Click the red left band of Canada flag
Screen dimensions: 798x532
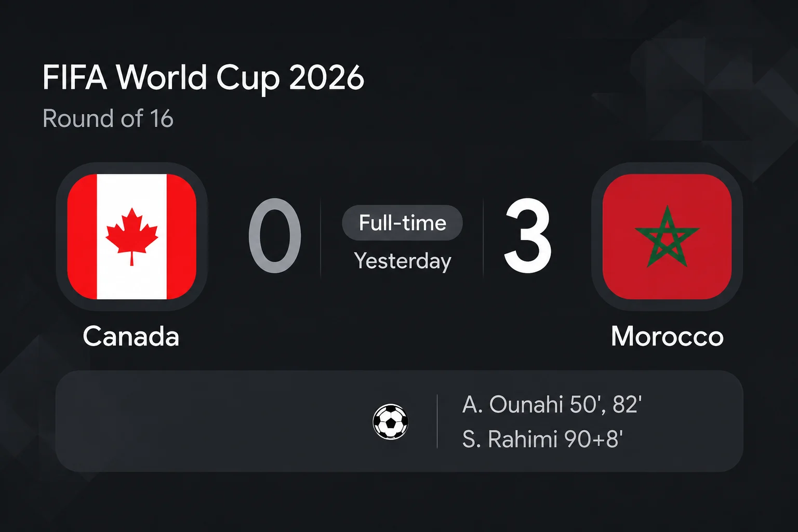(82, 237)
